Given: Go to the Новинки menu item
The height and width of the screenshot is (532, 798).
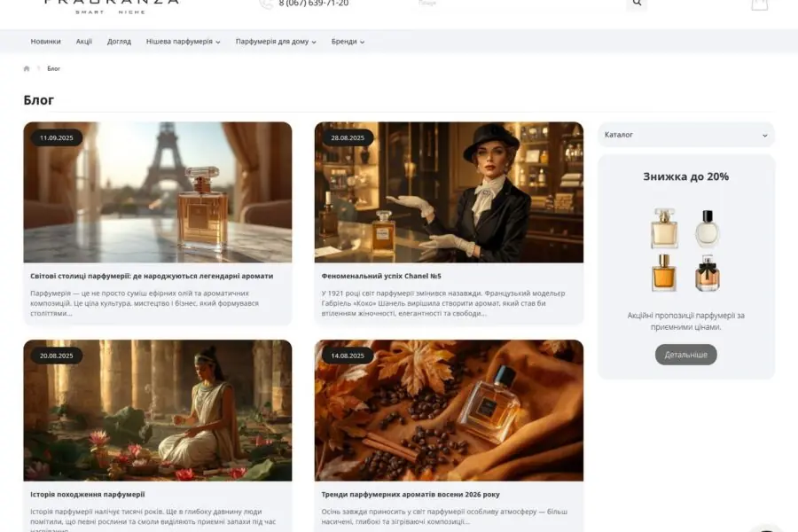Looking at the screenshot, I should [x=45, y=42].
